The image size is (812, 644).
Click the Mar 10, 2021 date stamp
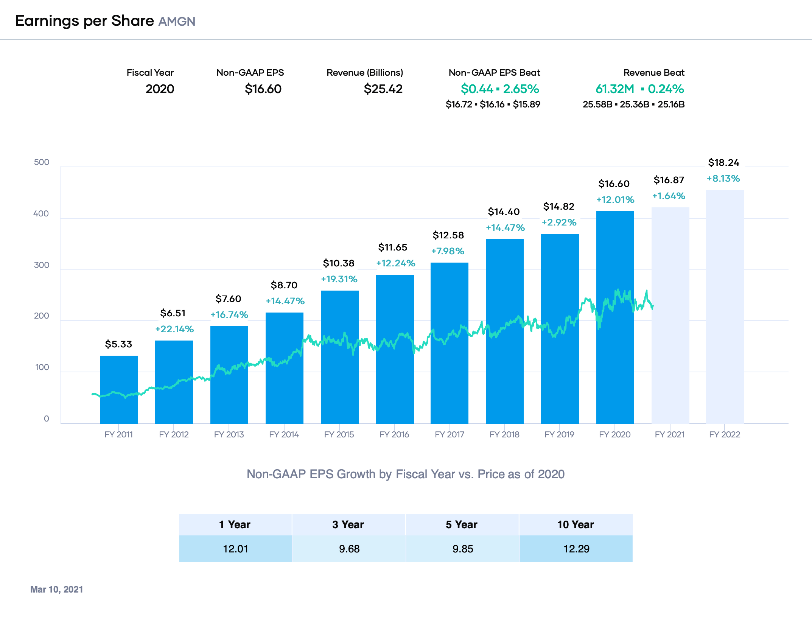click(x=57, y=589)
